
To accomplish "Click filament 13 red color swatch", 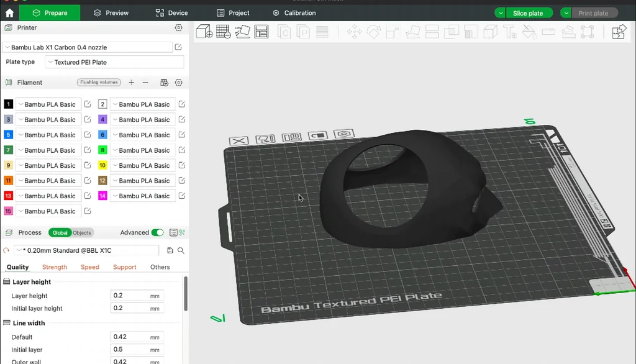I will 8,196.
